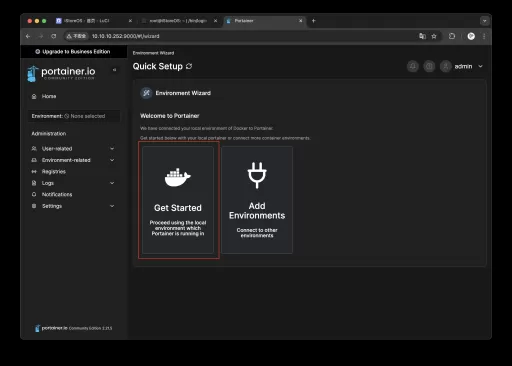Click Environment Wizard breadcrumb text
512x366 pixels.
(x=153, y=53)
